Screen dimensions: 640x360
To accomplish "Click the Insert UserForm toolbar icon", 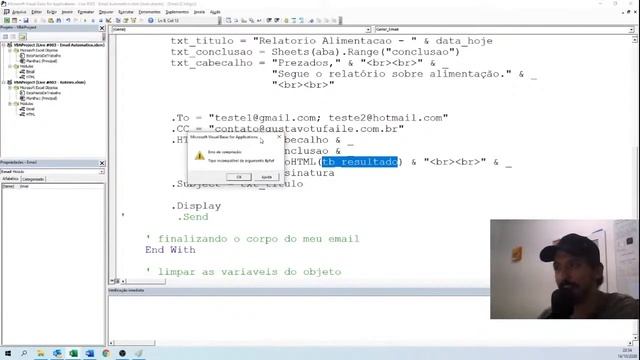I will pyautogui.click(x=15, y=20).
